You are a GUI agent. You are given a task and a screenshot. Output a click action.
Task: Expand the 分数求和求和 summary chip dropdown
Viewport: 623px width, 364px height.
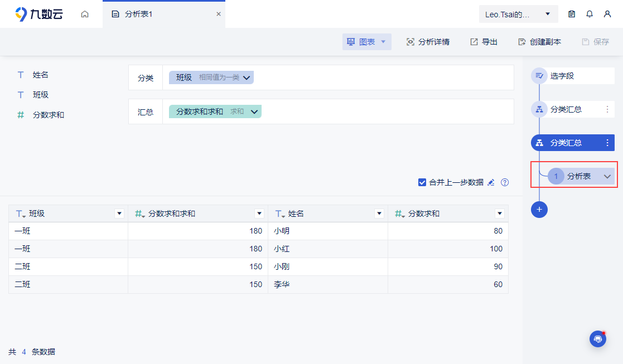pyautogui.click(x=254, y=112)
